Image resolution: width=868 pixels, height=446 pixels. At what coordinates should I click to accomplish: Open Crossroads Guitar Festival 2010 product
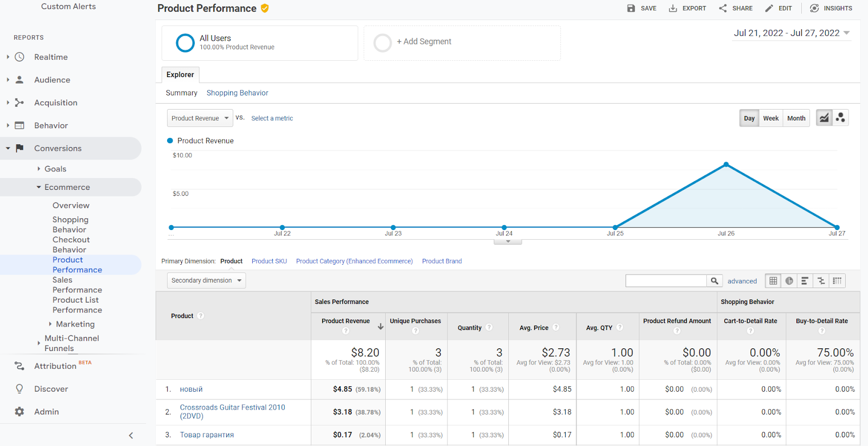233,412
